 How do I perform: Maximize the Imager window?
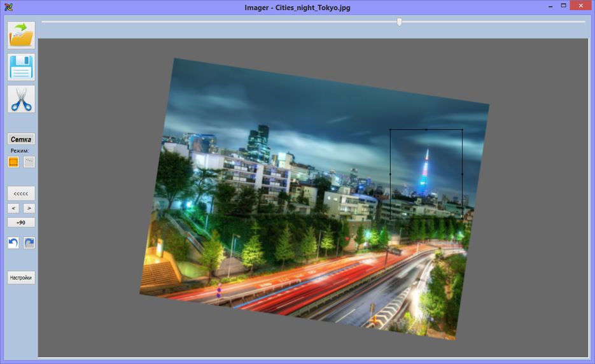pos(563,6)
